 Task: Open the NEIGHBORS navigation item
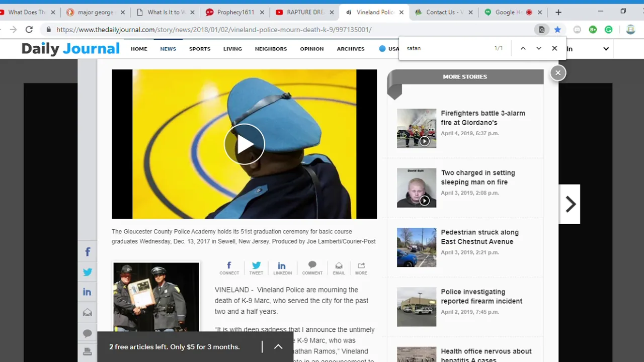pos(271,49)
